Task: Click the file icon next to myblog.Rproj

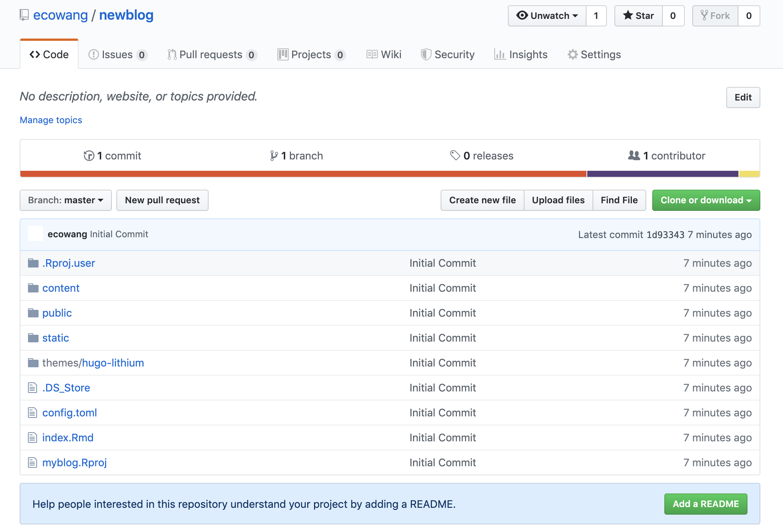Action: click(x=32, y=462)
